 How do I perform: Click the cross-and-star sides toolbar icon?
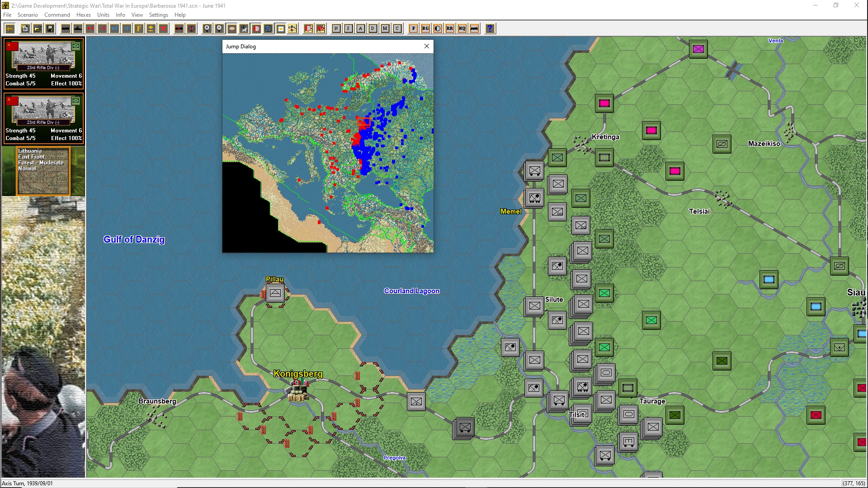244,28
